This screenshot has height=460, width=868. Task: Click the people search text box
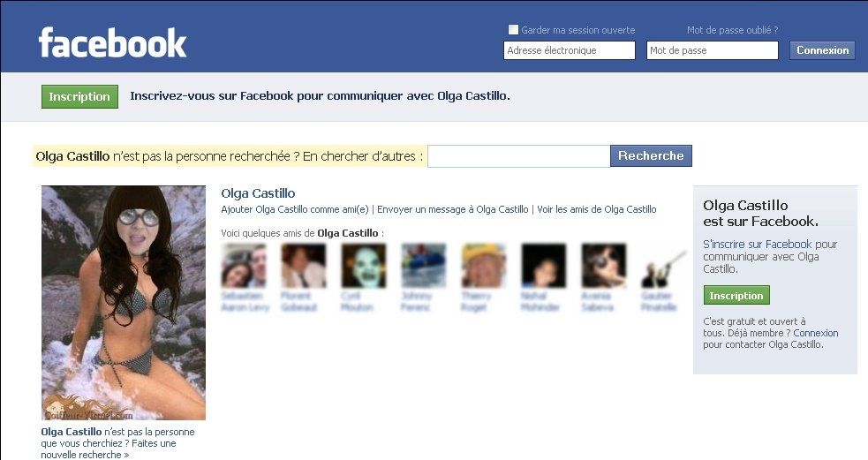point(518,156)
